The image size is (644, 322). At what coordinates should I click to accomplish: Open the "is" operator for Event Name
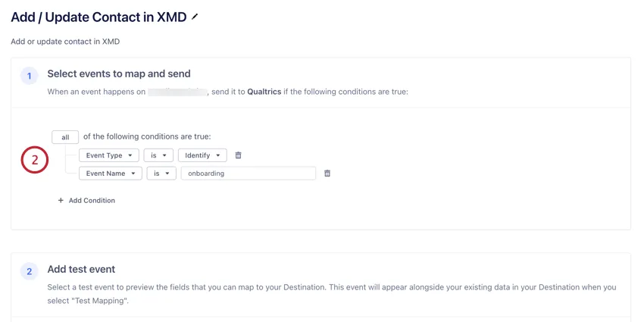(x=161, y=174)
